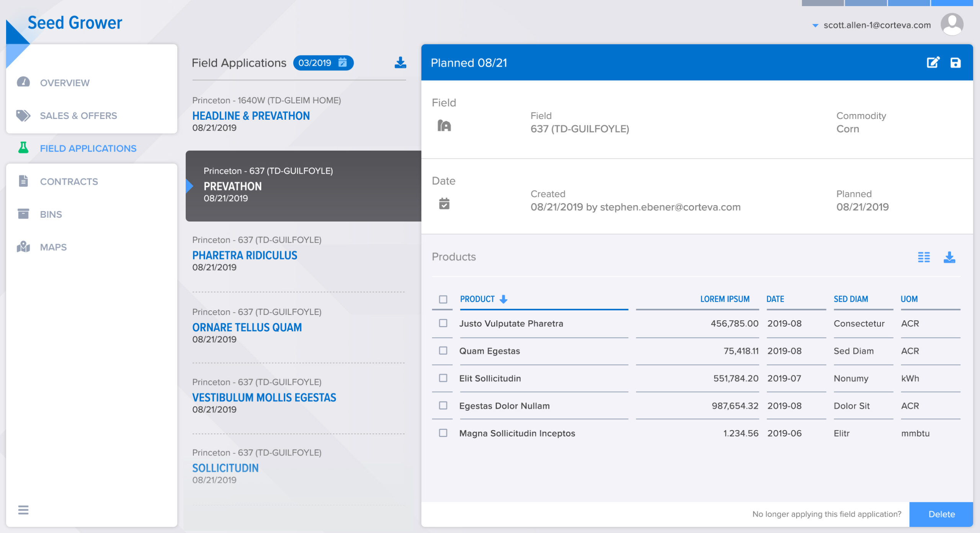
Task: Download the Field Applications list
Action: coord(400,62)
